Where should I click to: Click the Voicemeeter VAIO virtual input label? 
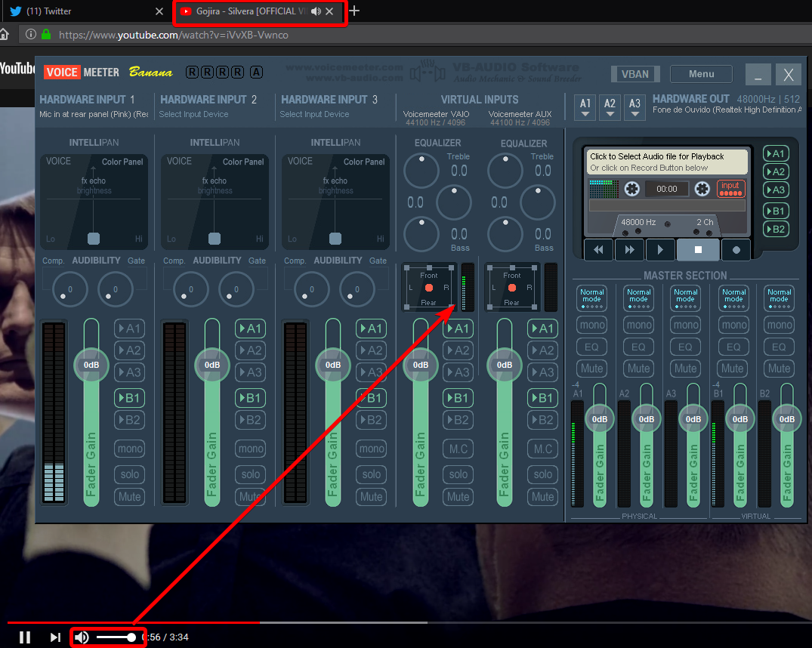point(436,114)
